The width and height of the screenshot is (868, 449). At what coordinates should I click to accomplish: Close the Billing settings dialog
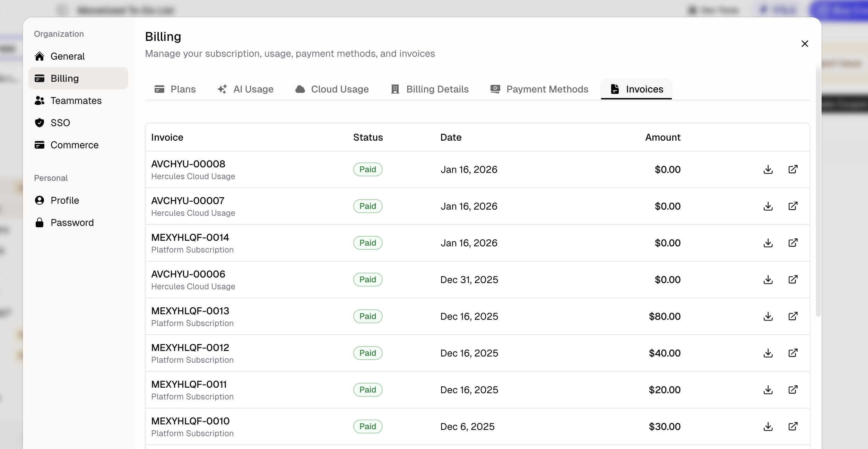click(805, 44)
